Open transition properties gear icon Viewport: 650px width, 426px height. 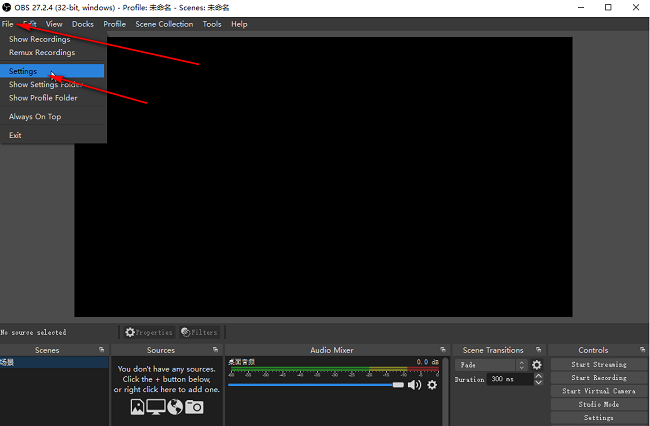[537, 365]
